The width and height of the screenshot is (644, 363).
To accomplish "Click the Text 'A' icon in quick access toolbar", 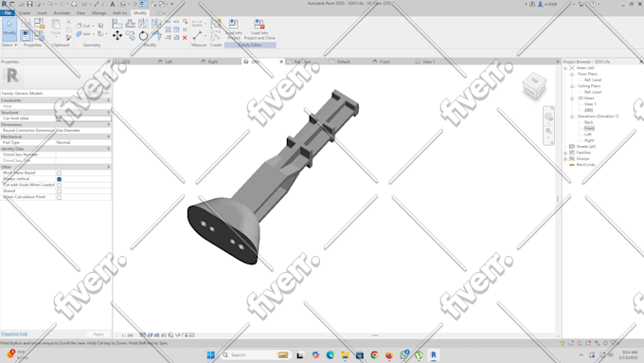I will pos(112,4).
